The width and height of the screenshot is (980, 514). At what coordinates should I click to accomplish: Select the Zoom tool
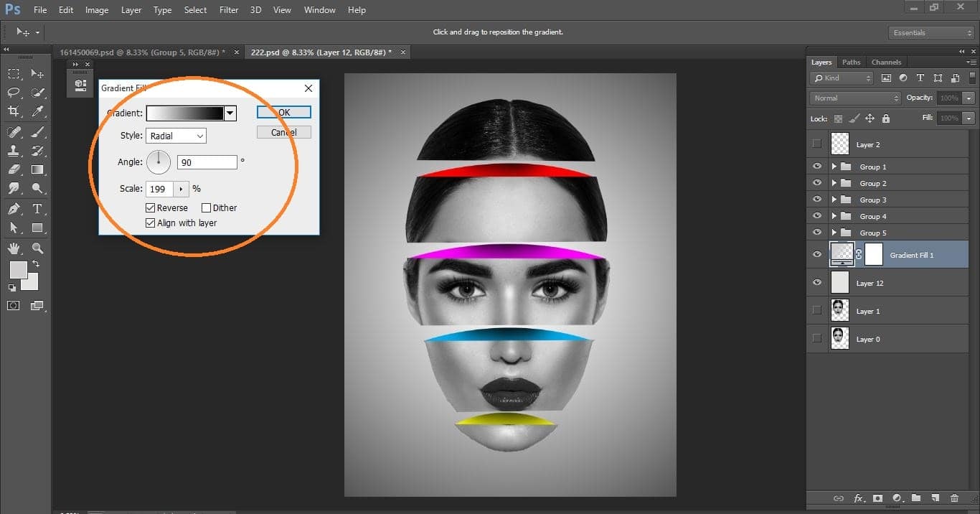(x=37, y=248)
